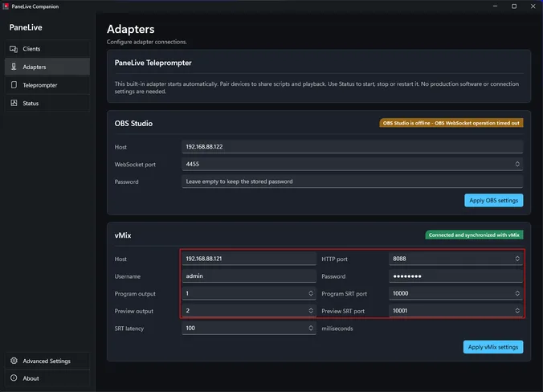Click the milliseconds unit label
The image size is (543, 392).
click(x=337, y=329)
